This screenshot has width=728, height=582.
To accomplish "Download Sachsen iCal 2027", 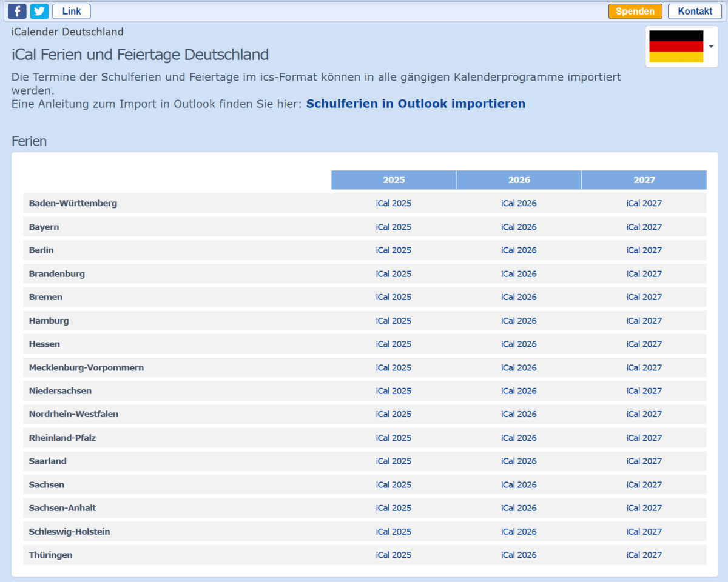I will pyautogui.click(x=644, y=485).
